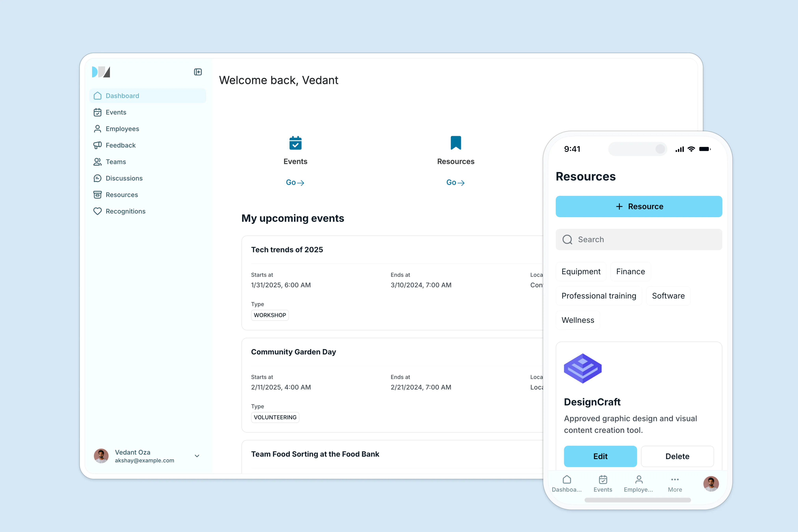Expand the Tech trends of 2025 event
The width and height of the screenshot is (798, 532).
coord(287,249)
